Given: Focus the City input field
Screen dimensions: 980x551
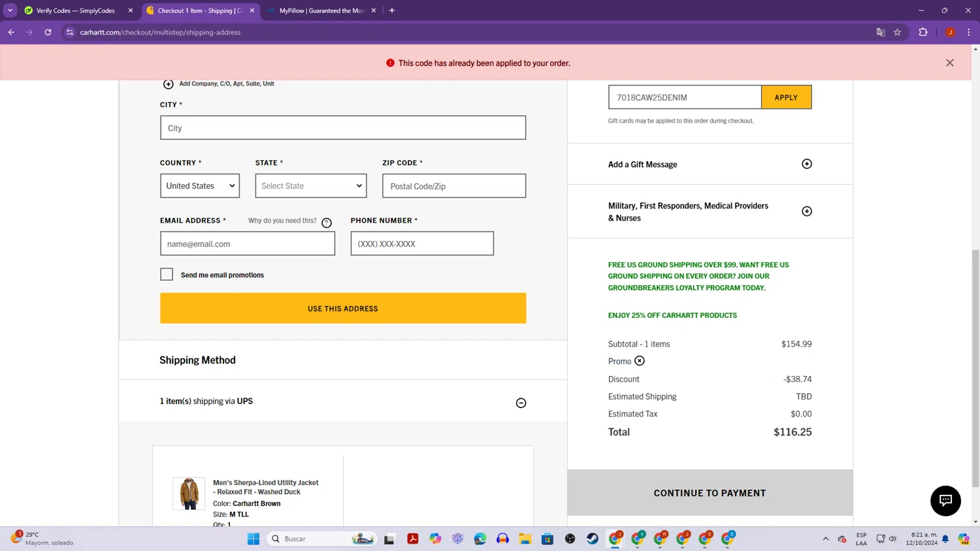Looking at the screenshot, I should pyautogui.click(x=342, y=127).
